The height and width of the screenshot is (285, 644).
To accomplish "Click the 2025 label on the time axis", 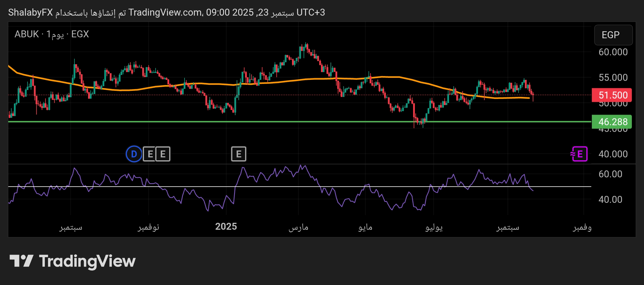I will pyautogui.click(x=226, y=227).
